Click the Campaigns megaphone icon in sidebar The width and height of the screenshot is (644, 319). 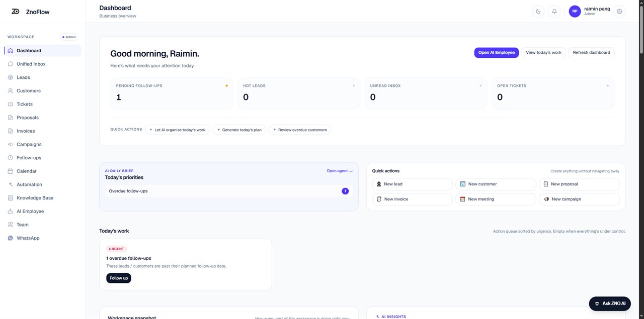pos(11,144)
